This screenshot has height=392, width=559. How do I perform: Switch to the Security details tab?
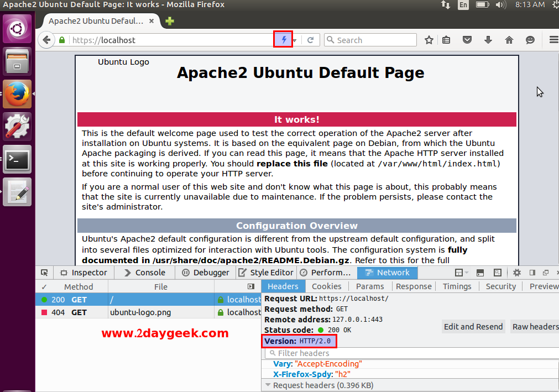pyautogui.click(x=500, y=286)
